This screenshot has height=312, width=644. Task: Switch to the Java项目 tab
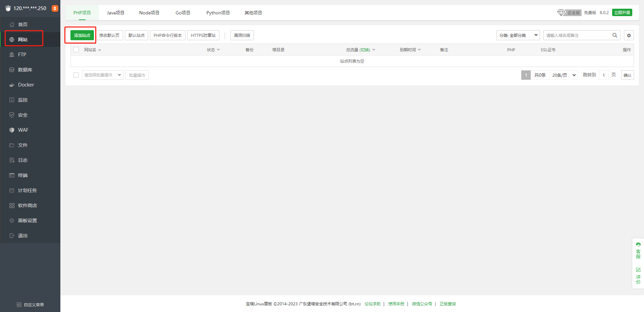tap(115, 13)
